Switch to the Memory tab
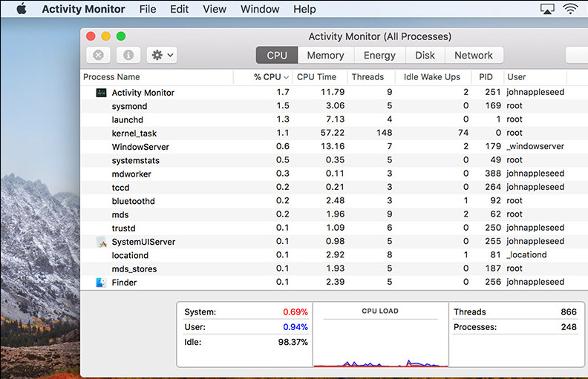This screenshot has width=588, height=379. pos(325,56)
